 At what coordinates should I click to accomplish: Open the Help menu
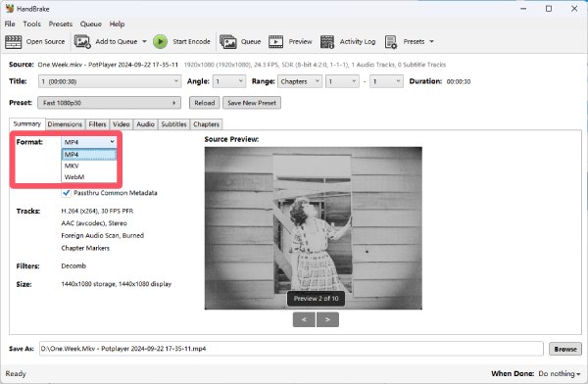[117, 24]
